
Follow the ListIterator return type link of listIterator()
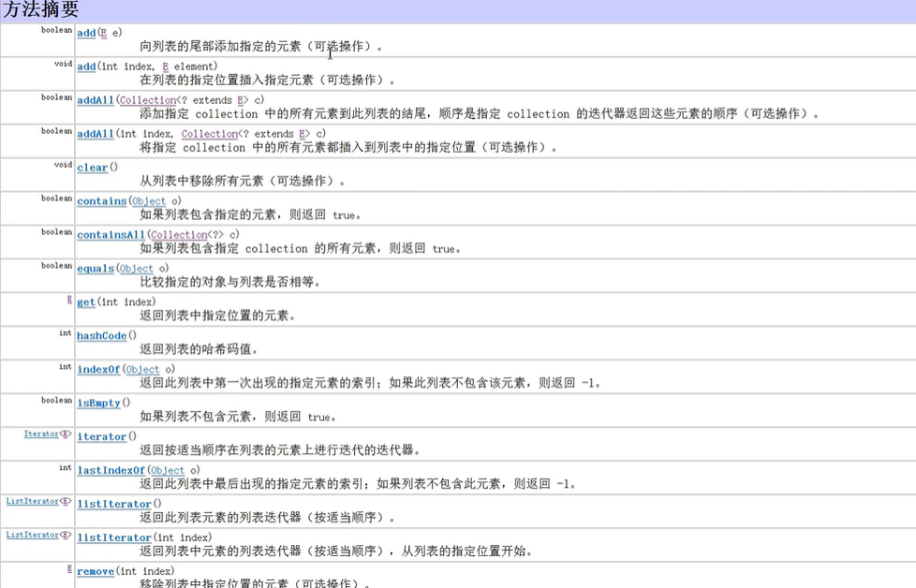32,501
